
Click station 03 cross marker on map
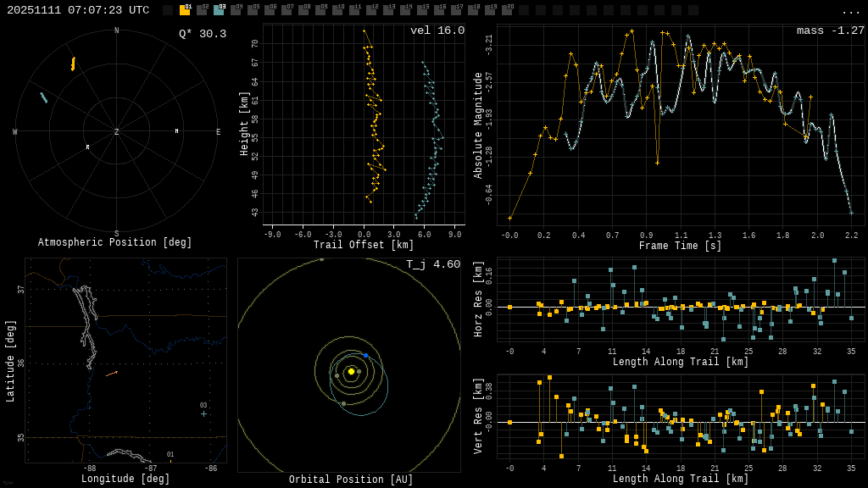click(x=203, y=414)
